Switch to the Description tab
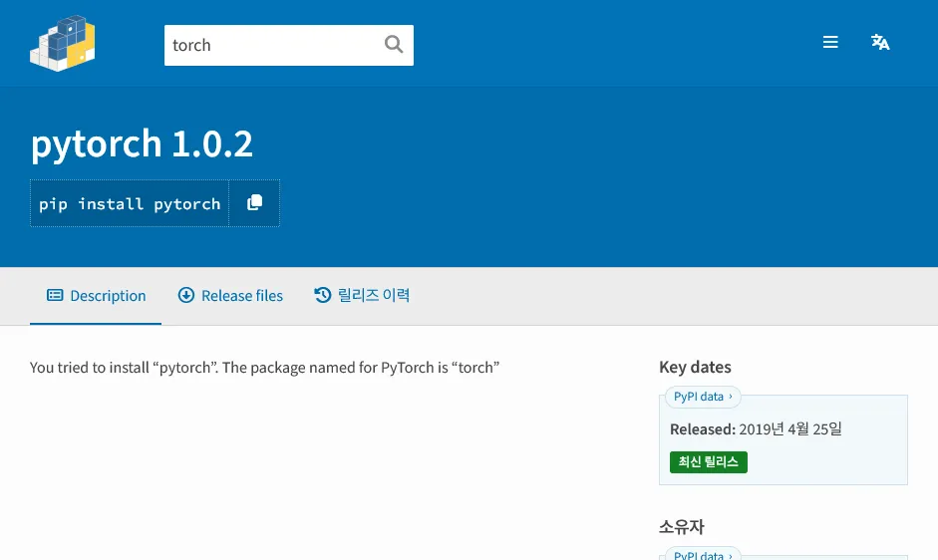 click(96, 296)
